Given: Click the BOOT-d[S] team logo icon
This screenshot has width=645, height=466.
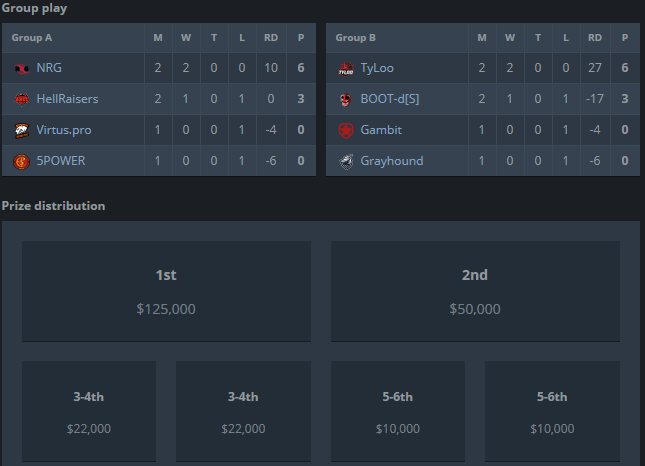Looking at the screenshot, I should [346, 99].
